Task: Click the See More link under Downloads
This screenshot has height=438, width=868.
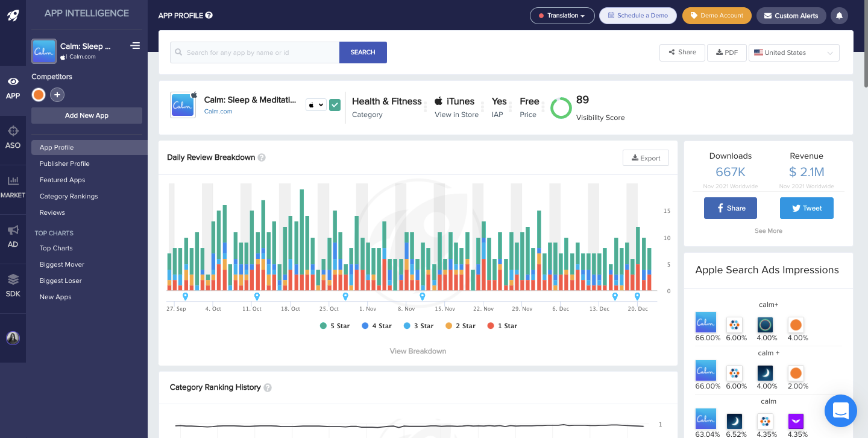Action: coord(769,231)
